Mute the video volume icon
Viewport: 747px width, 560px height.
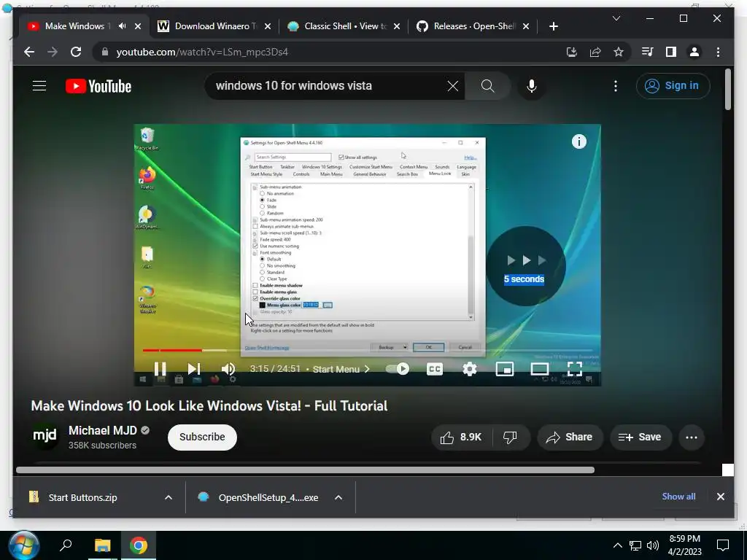click(228, 368)
